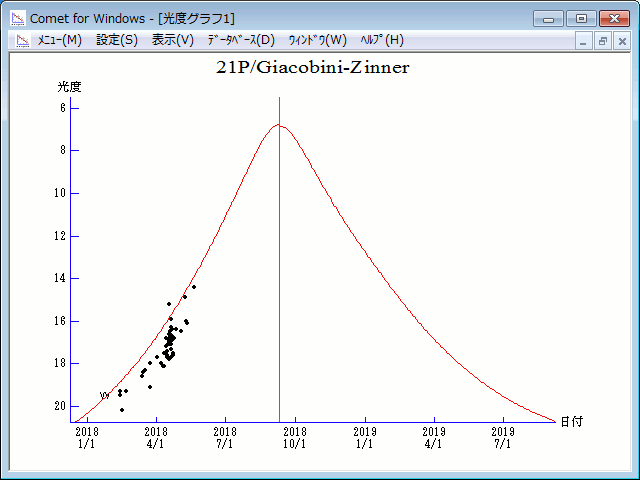The image size is (640, 480).
Task: Click the graph document icon beside メニュー
Action: (22, 40)
